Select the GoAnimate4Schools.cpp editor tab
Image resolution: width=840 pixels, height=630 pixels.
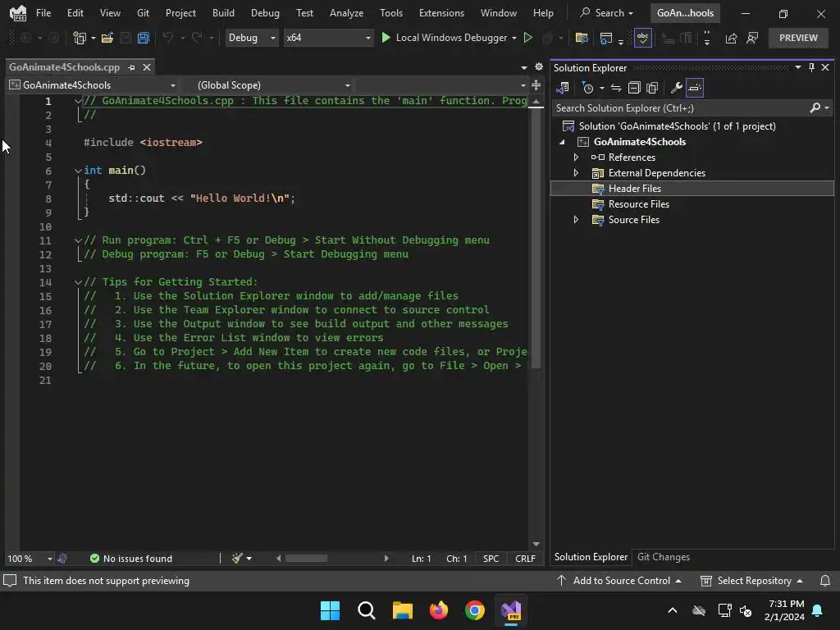pos(64,67)
